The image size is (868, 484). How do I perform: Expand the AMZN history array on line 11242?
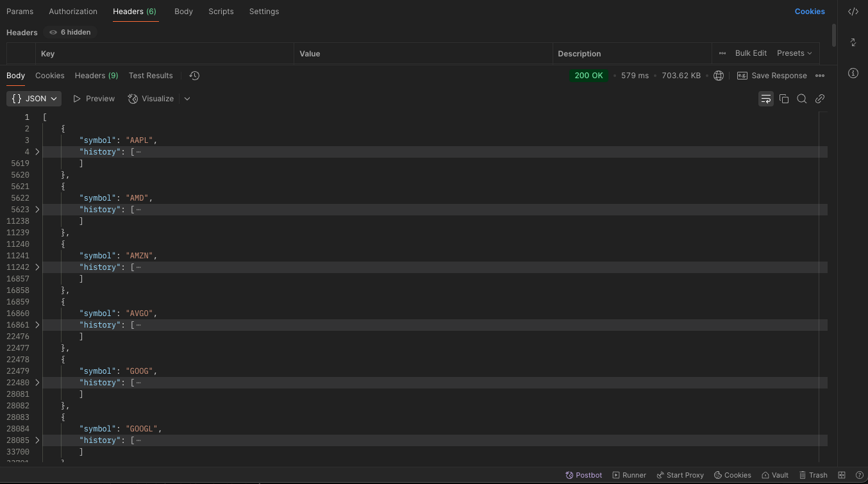[x=37, y=267]
